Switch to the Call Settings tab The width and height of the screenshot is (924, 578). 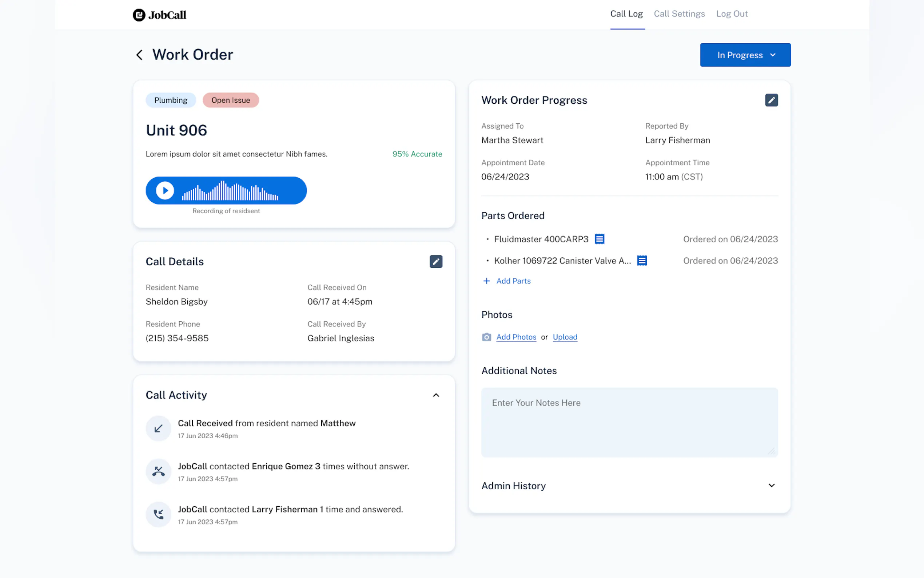coord(679,14)
